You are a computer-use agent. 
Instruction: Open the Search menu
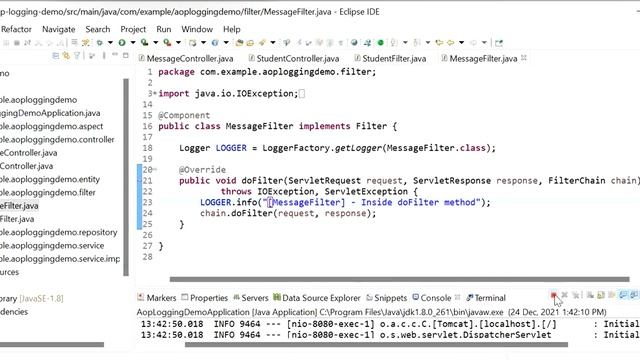pyautogui.click(x=98, y=29)
